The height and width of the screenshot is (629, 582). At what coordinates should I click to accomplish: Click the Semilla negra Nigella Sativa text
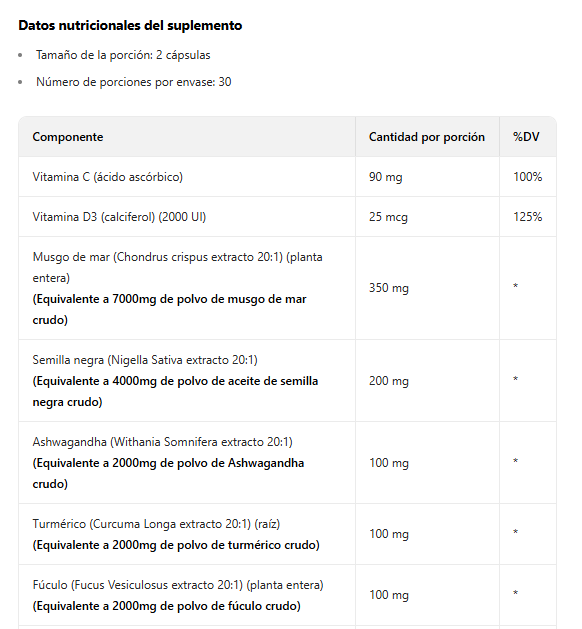click(145, 360)
